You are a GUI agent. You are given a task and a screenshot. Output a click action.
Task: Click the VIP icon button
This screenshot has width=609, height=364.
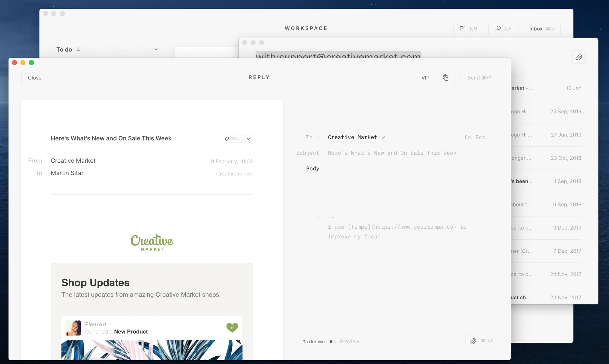point(425,77)
